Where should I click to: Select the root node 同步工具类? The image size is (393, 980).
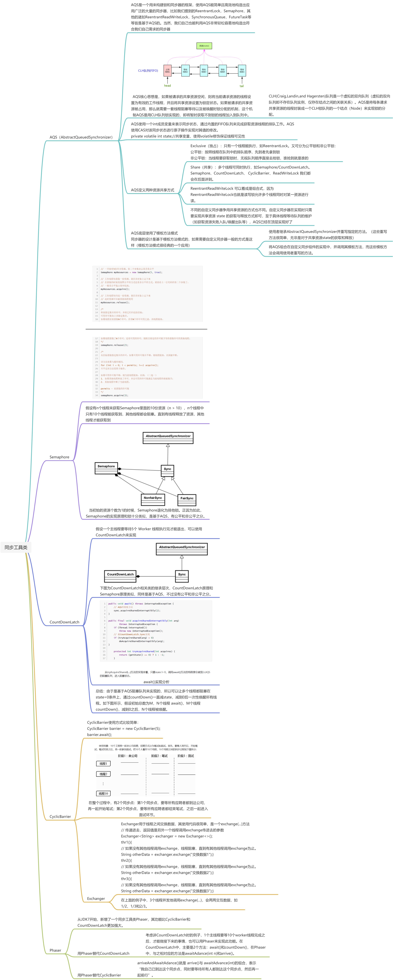[16, 547]
